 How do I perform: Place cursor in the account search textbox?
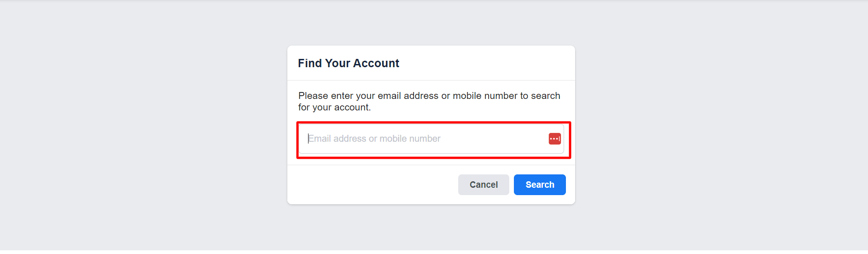pos(424,139)
